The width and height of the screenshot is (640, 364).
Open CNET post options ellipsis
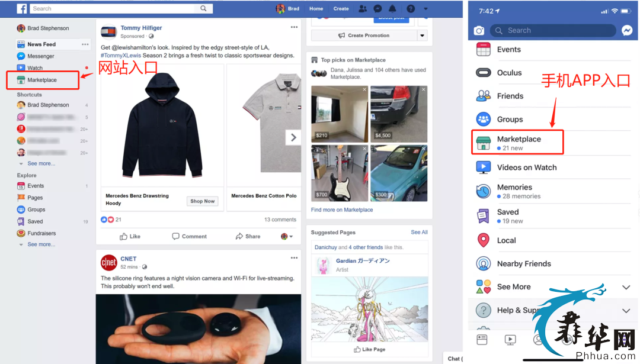[295, 257]
